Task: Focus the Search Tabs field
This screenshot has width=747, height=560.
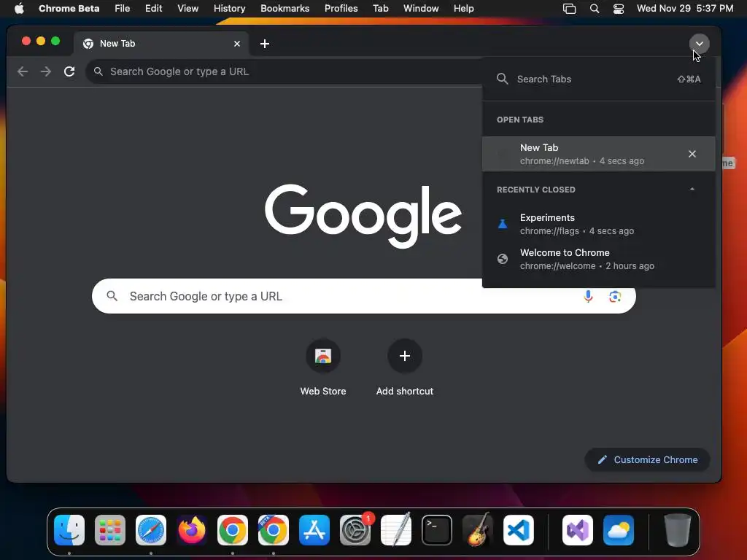Action: [598, 79]
